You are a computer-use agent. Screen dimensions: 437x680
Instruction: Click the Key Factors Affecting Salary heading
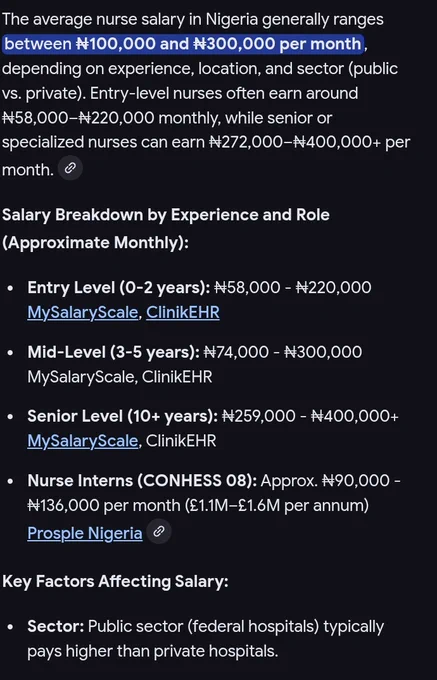115,581
